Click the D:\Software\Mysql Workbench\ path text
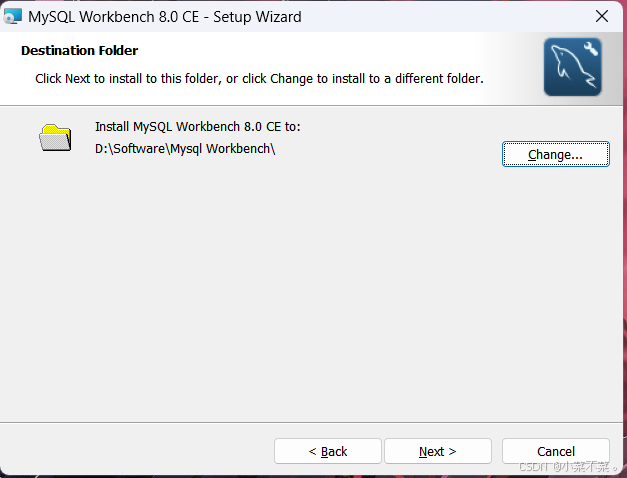 (184, 149)
